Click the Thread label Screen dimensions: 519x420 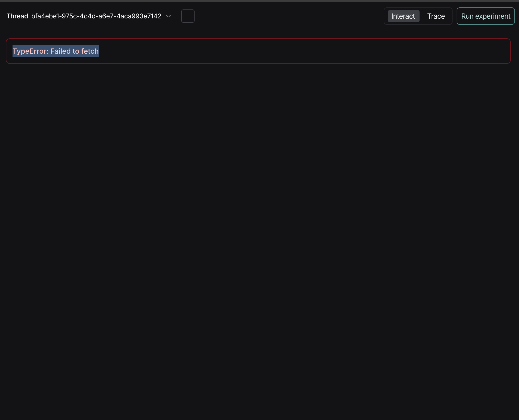click(17, 16)
